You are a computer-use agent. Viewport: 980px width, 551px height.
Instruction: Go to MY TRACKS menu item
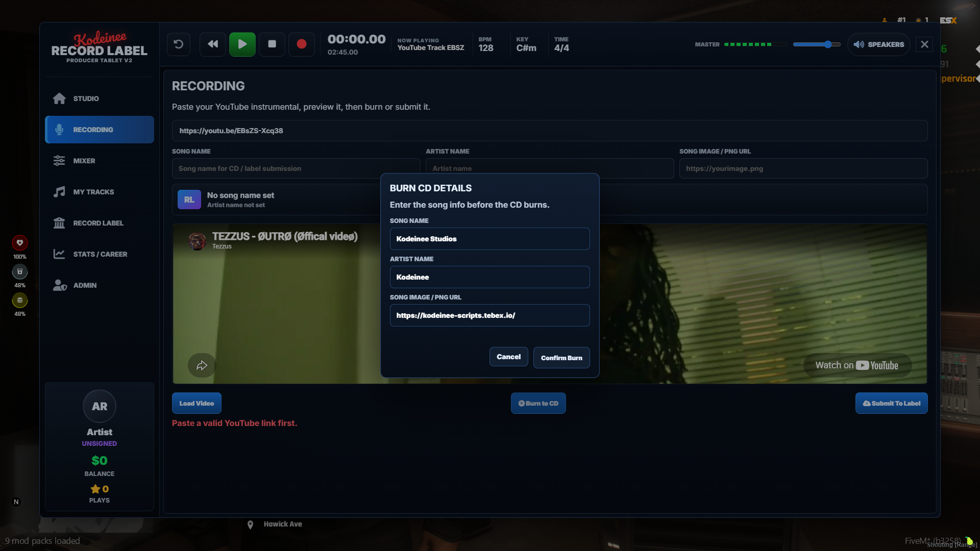[100, 192]
